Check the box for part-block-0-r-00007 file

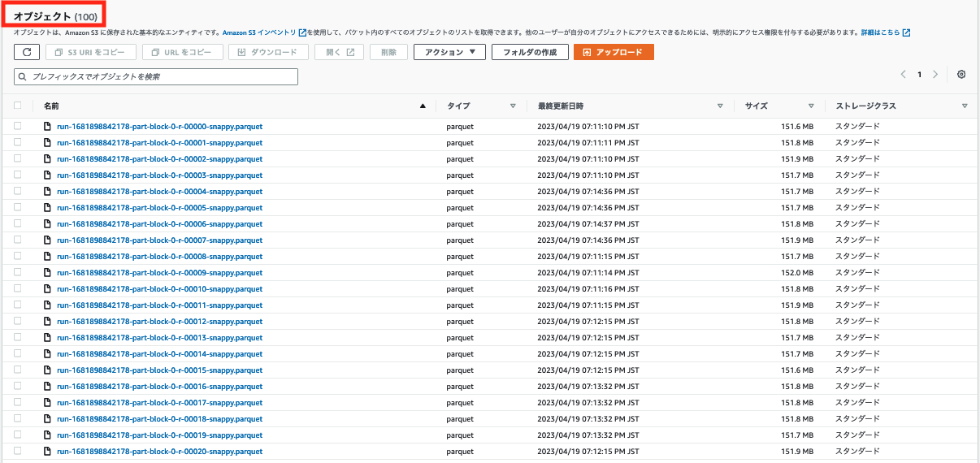click(x=18, y=240)
